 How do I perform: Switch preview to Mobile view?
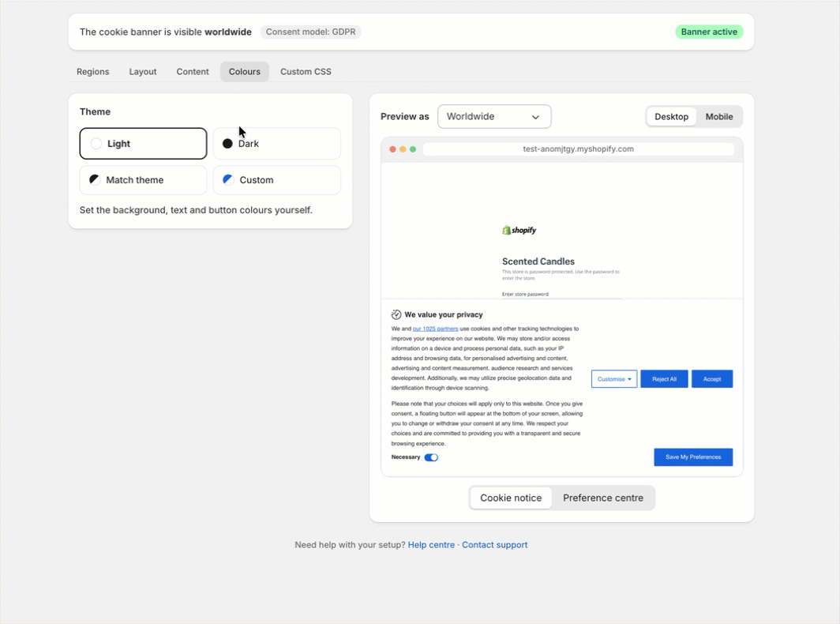pos(719,117)
